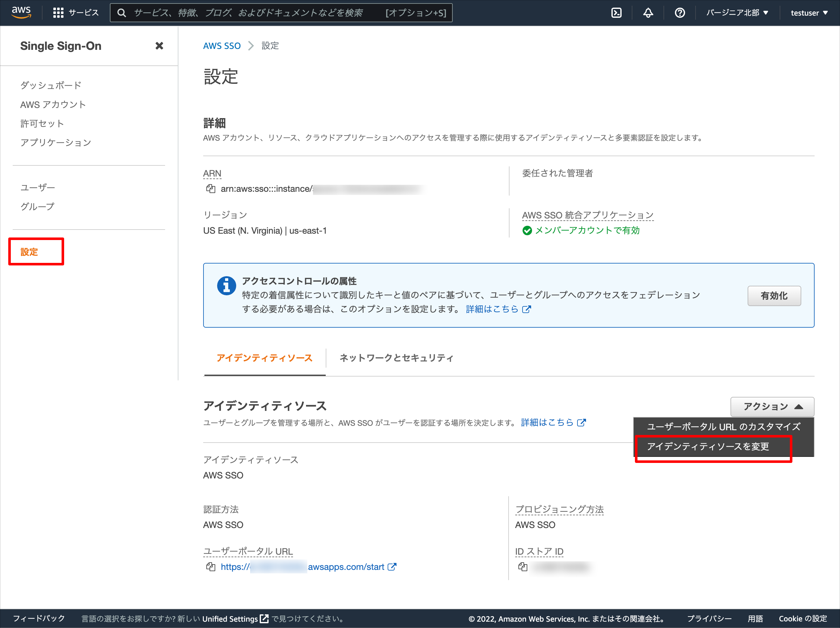
Task: Click フィードバック in the footer
Action: pyautogui.click(x=39, y=618)
